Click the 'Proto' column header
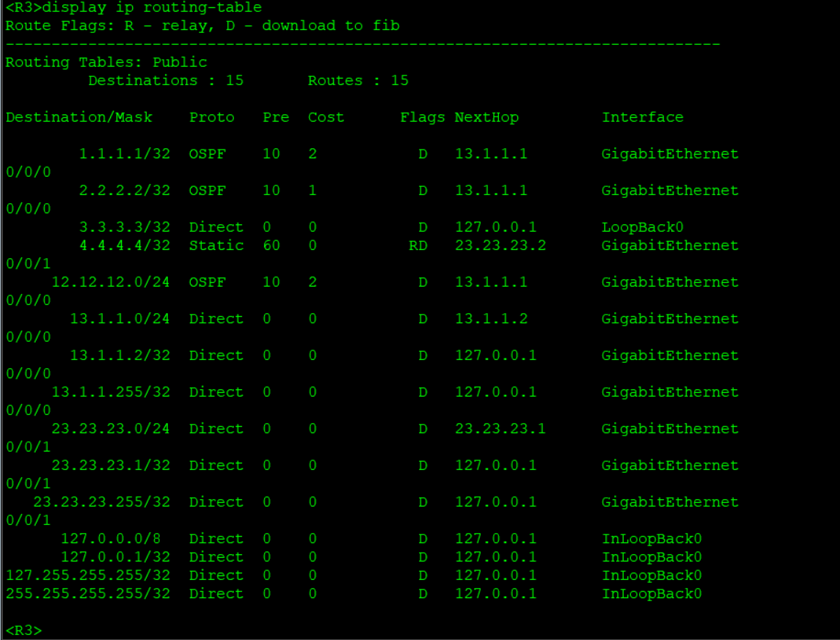This screenshot has width=840, height=640. (211, 117)
